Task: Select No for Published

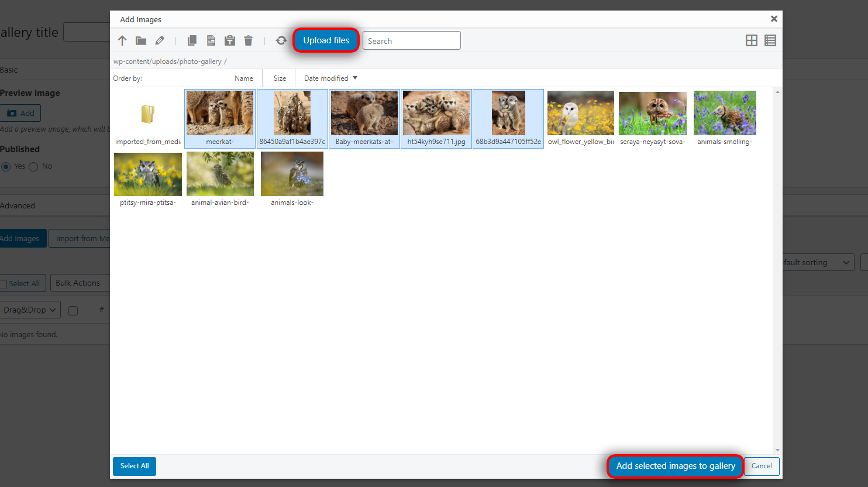Action: click(x=33, y=167)
